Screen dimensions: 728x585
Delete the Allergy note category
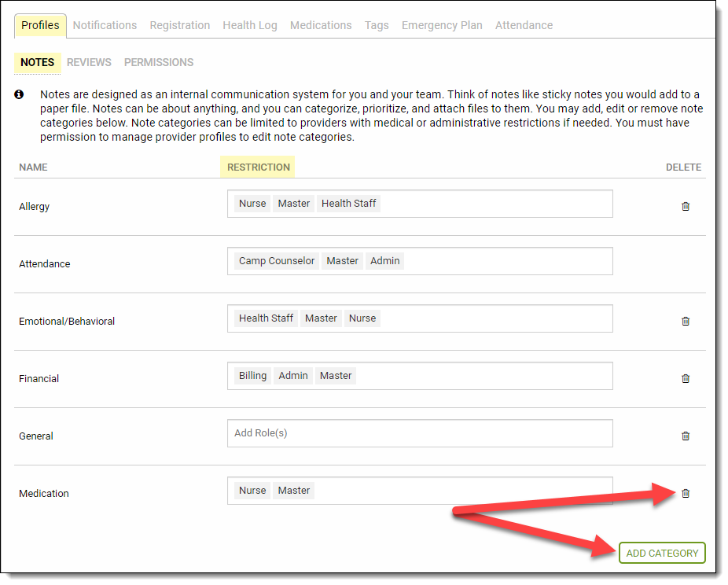coord(686,206)
